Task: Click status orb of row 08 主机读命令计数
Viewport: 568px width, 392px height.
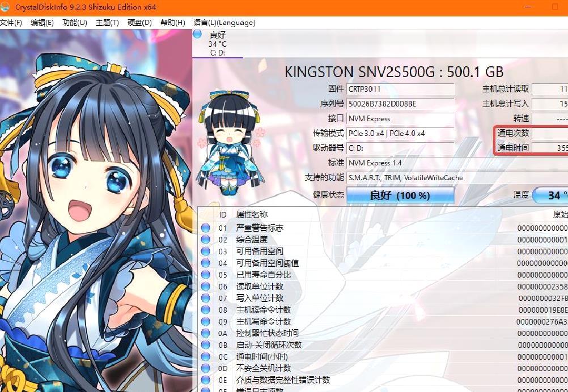Action: coord(205,310)
